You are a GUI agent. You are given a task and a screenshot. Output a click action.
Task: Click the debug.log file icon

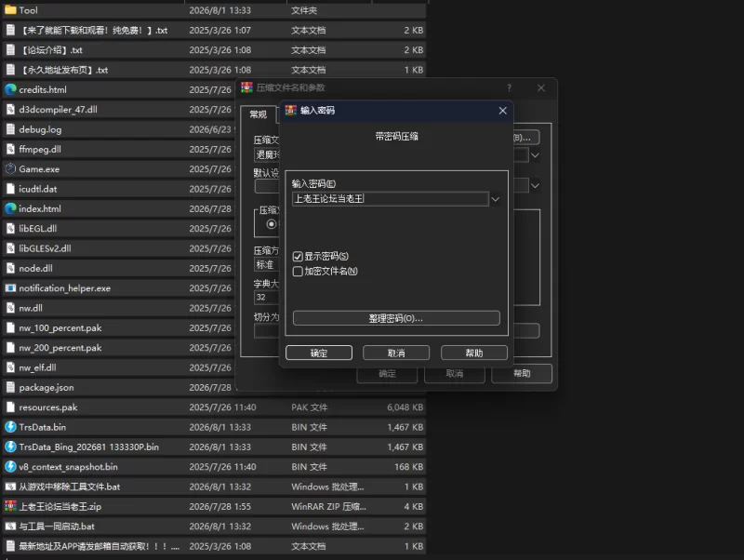tap(10, 129)
